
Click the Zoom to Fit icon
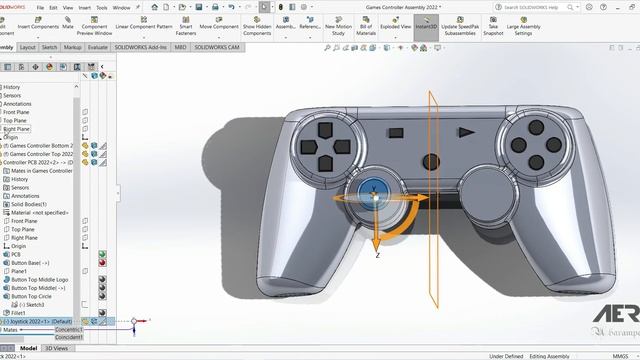(327, 48)
